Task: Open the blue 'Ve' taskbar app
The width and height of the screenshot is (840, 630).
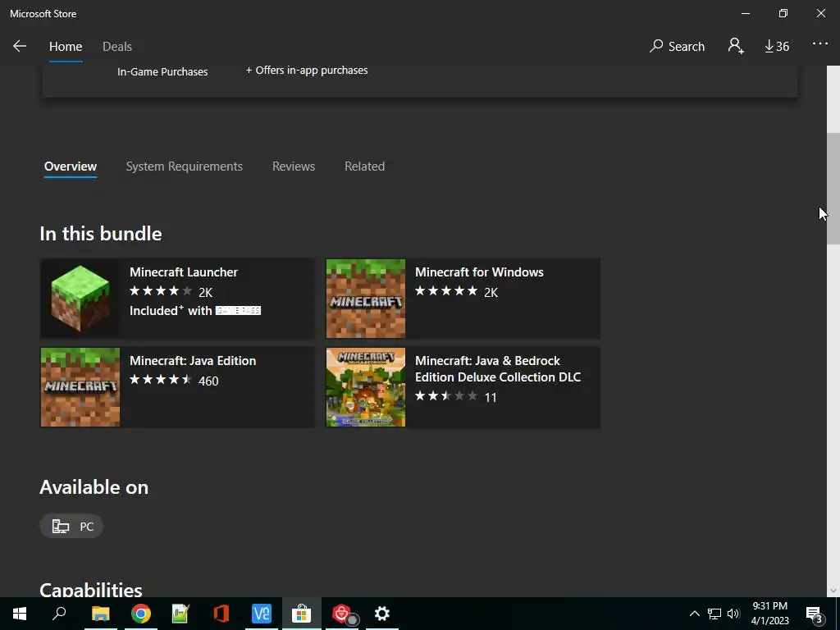Action: tap(262, 614)
